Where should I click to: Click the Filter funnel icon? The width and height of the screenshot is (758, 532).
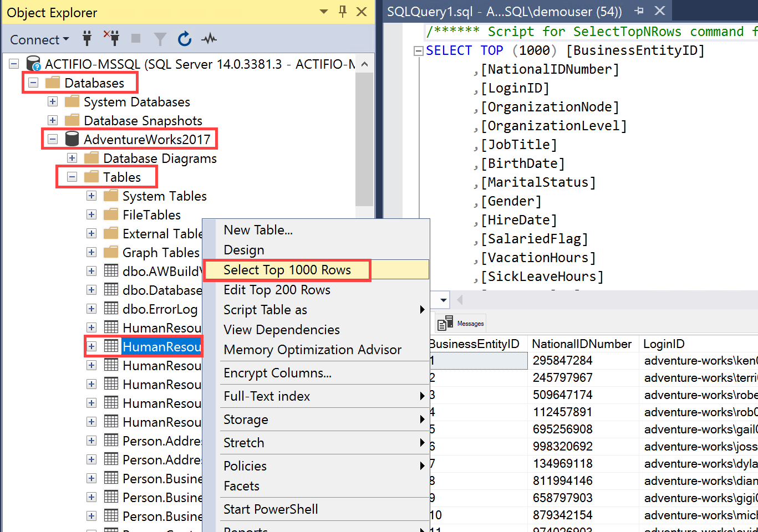coord(160,39)
